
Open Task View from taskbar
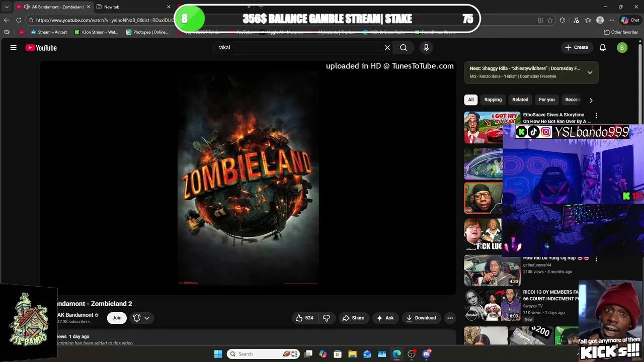[x=308, y=354]
